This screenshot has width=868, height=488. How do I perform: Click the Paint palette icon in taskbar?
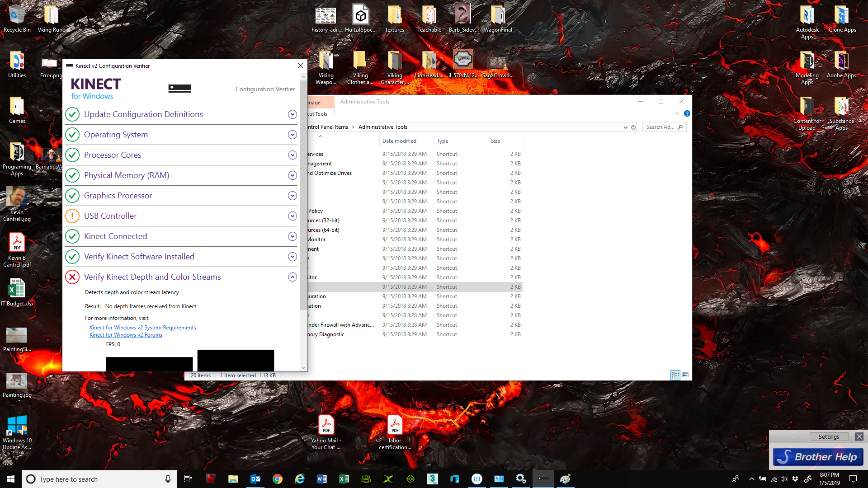coord(565,479)
